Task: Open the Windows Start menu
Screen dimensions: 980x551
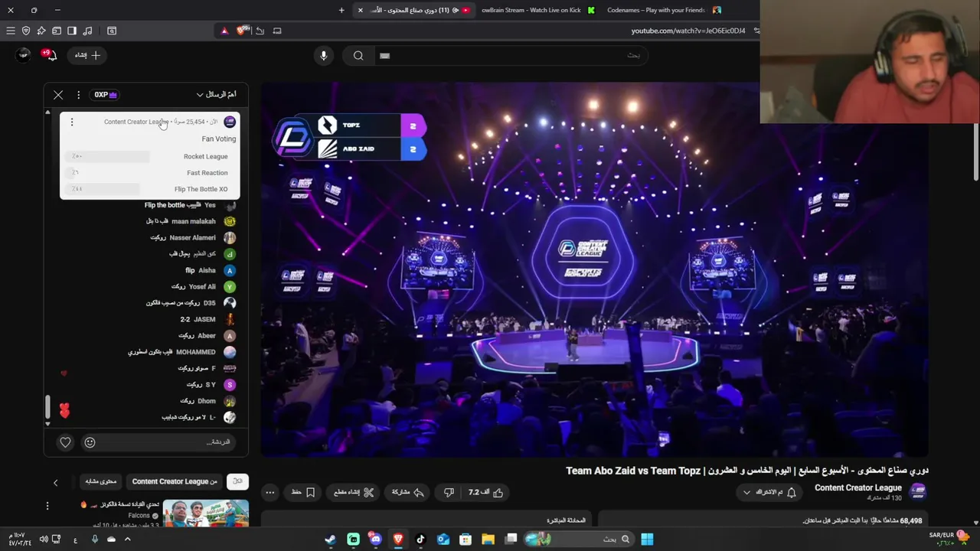Action: [647, 540]
